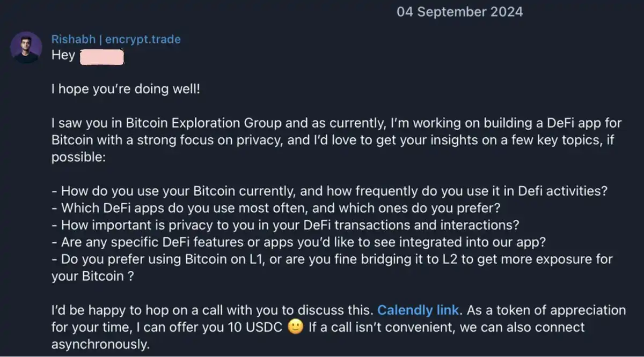Viewport: 644px width, 357px height.
Task: Click Rishabh's profile avatar photo
Action: pyautogui.click(x=26, y=47)
